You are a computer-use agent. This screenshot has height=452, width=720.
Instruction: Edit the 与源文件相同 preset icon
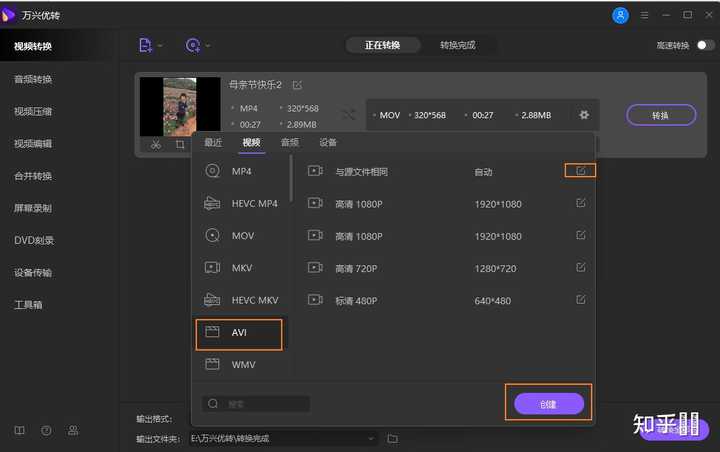coord(580,171)
